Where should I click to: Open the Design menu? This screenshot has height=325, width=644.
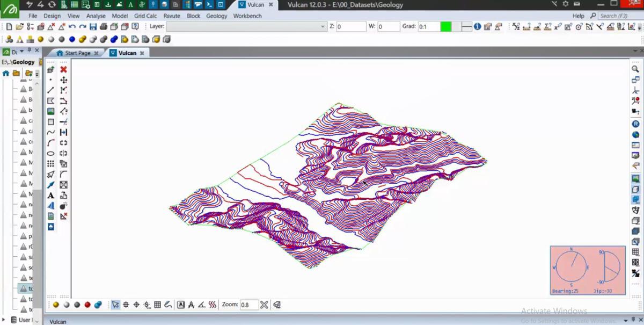pos(52,16)
